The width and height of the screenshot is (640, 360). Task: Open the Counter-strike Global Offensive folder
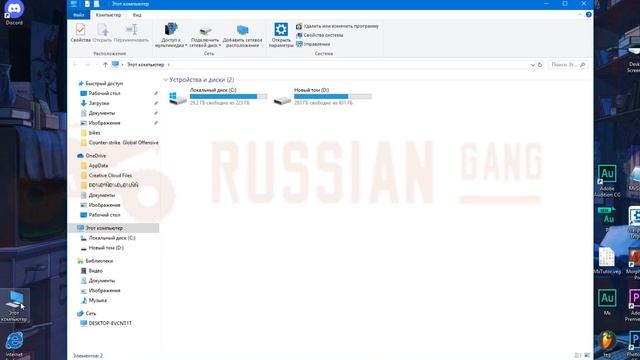coord(124,142)
